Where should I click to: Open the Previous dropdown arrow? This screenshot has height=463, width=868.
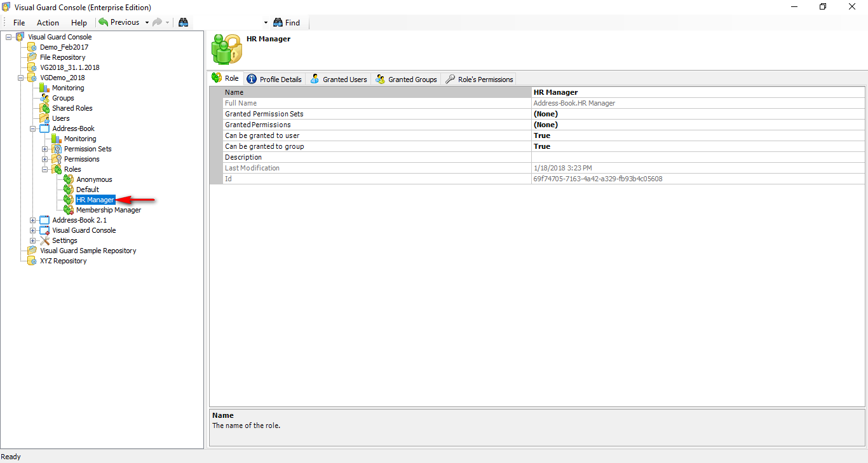pyautogui.click(x=146, y=22)
